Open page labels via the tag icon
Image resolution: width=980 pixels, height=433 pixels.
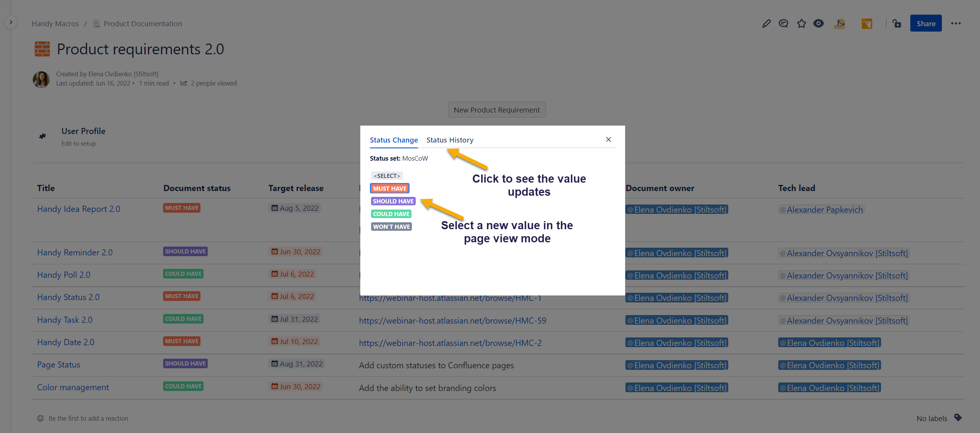coord(958,418)
